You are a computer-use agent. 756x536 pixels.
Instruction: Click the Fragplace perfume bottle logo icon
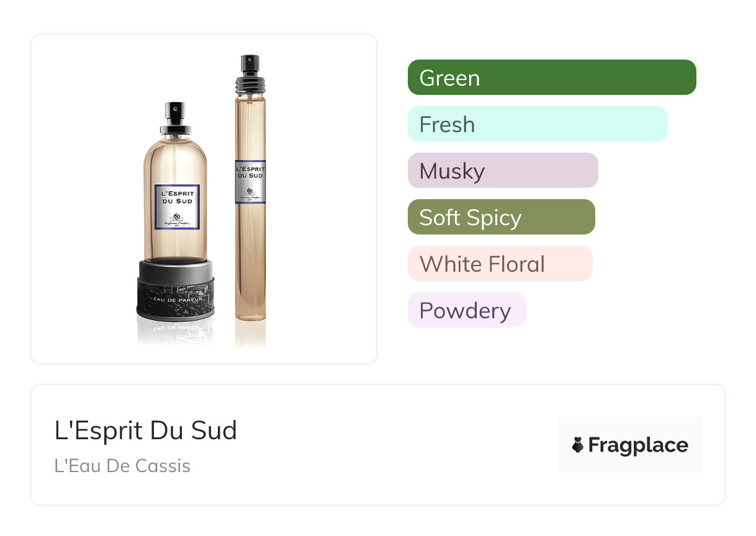tap(578, 445)
